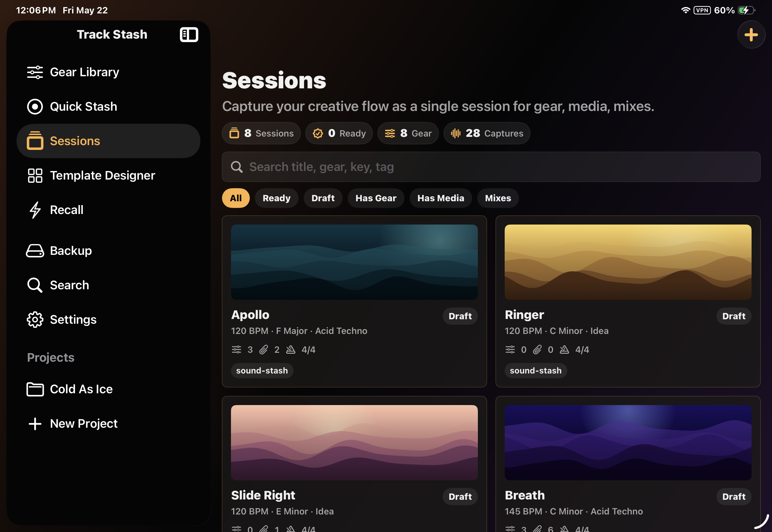Open the Backup section

[x=108, y=251]
